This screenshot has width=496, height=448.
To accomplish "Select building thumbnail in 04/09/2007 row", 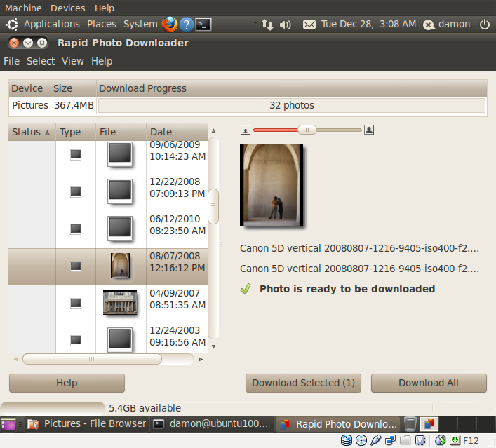I will point(120,303).
